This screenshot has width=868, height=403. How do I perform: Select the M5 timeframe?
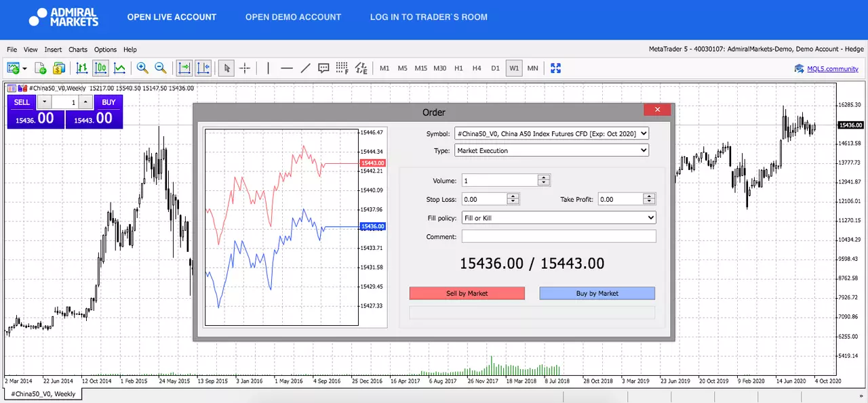click(x=403, y=68)
